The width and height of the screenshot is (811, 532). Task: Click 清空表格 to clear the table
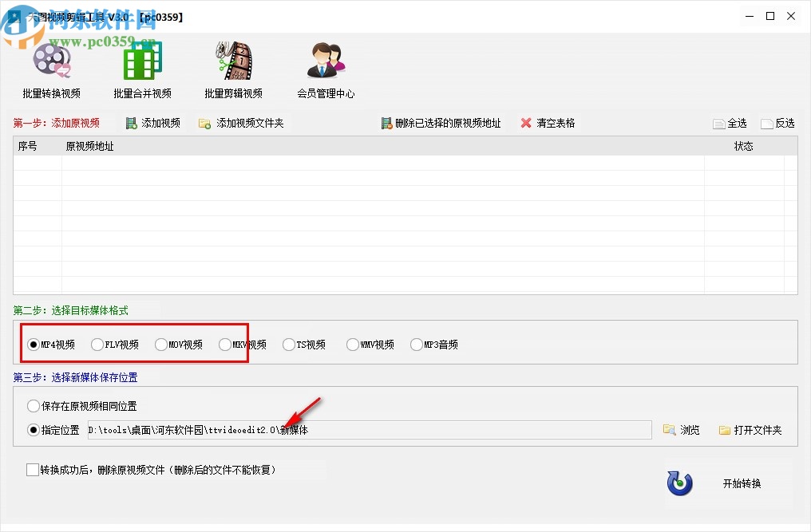[548, 123]
